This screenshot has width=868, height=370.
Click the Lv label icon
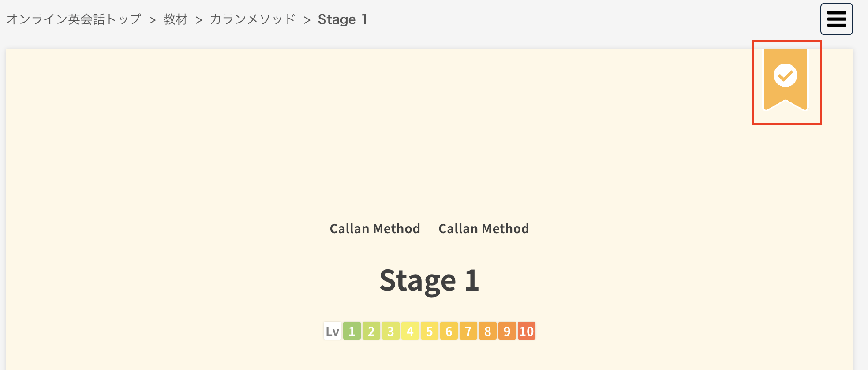(333, 331)
